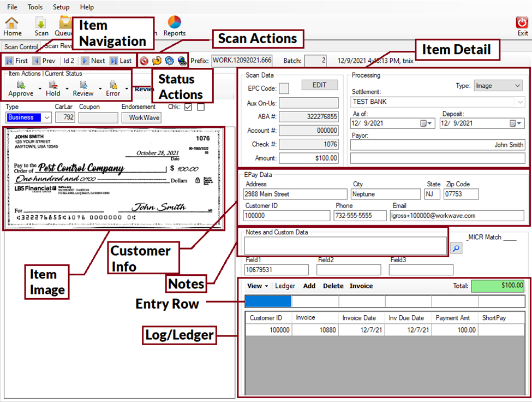Click the MICR Match search magnifier icon
The image size is (532, 402).
pos(456,248)
